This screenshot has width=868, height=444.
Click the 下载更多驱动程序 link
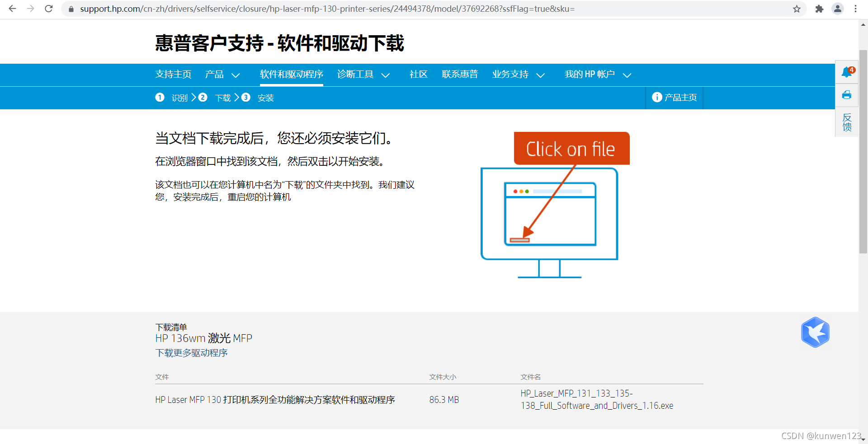191,353
